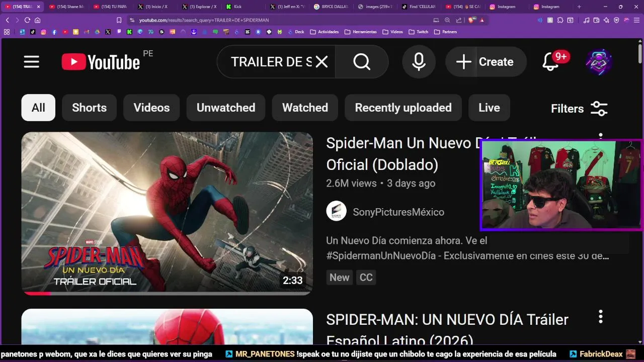Open the X bookmark icon in bookmarks bar
This screenshot has width=644, height=362.
click(108, 32)
